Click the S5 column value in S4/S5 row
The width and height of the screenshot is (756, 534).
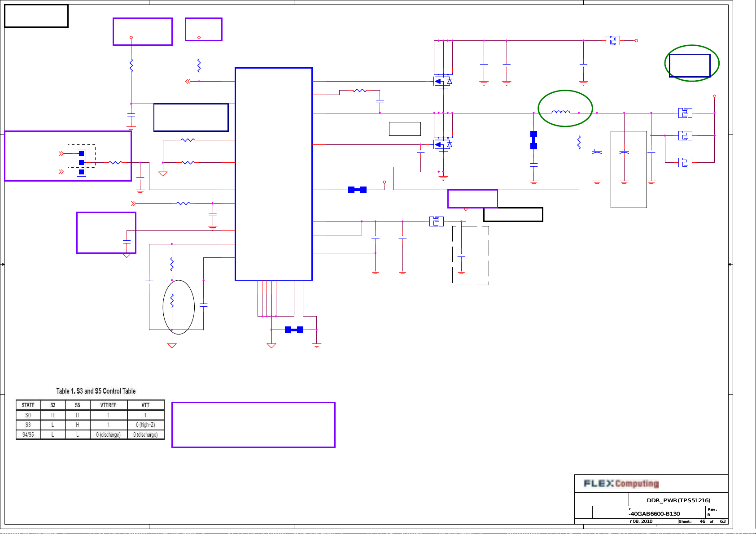click(x=78, y=434)
